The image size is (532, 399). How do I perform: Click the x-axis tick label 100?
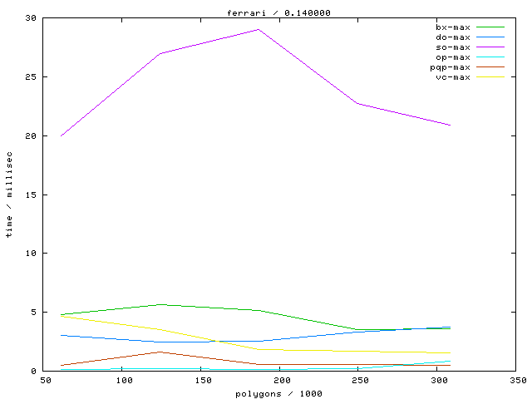pos(124,381)
